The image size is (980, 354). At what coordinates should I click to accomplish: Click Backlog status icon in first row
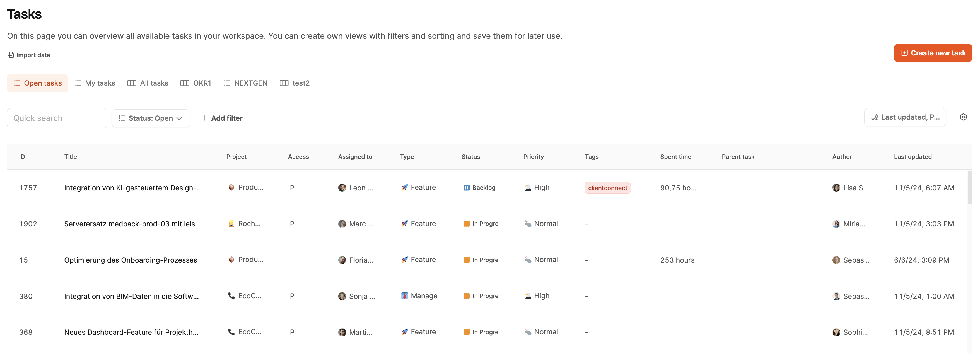(x=466, y=188)
